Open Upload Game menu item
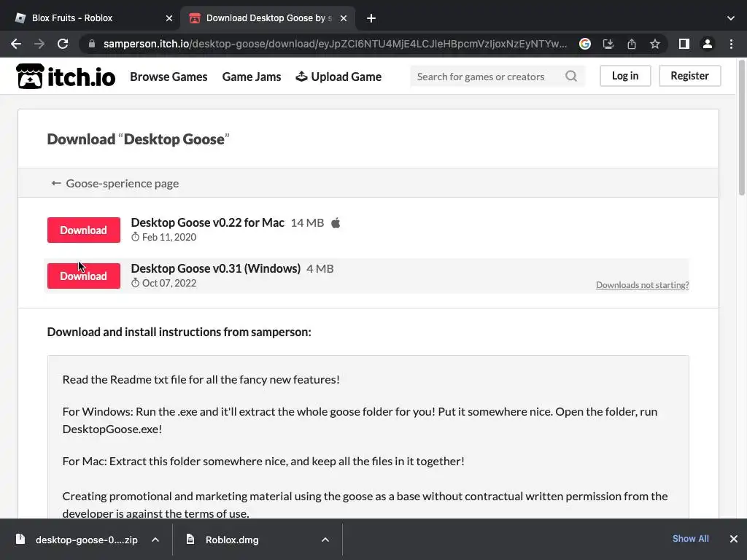 [x=338, y=77]
